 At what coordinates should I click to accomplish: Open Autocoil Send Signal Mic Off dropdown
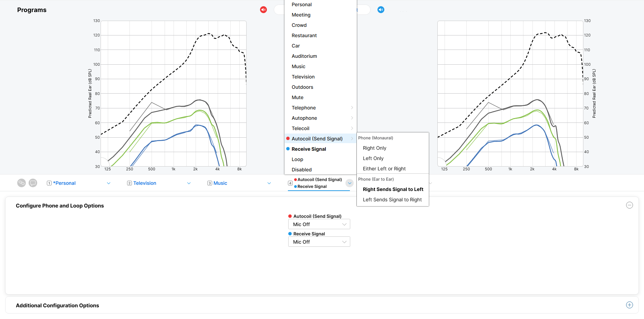tap(319, 224)
